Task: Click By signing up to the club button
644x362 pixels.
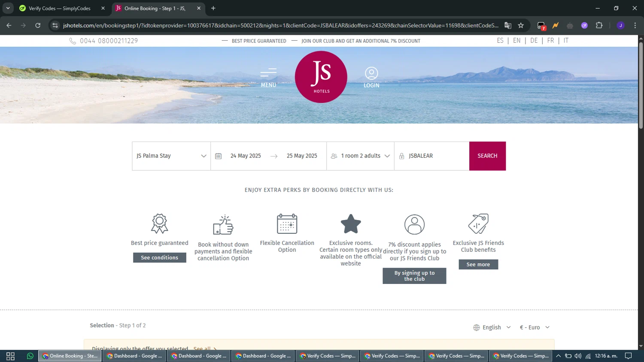Action: [x=414, y=276]
